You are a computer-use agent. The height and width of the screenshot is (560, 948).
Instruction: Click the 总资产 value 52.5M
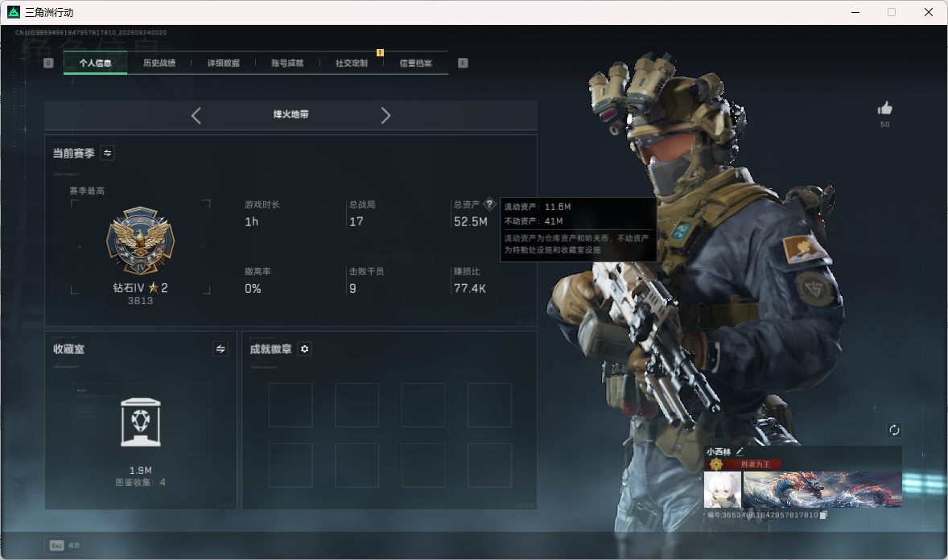pos(470,222)
